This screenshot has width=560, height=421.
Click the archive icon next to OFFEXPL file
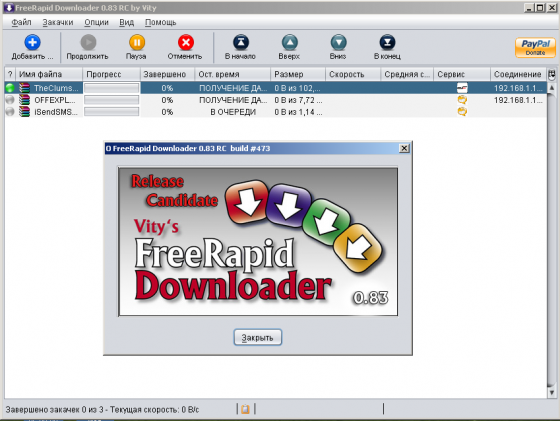tap(24, 100)
